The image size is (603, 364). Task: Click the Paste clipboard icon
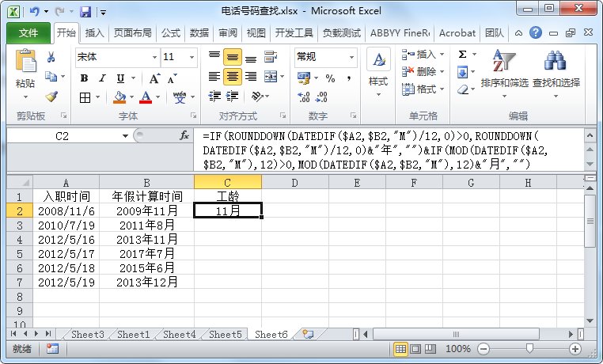click(x=25, y=62)
